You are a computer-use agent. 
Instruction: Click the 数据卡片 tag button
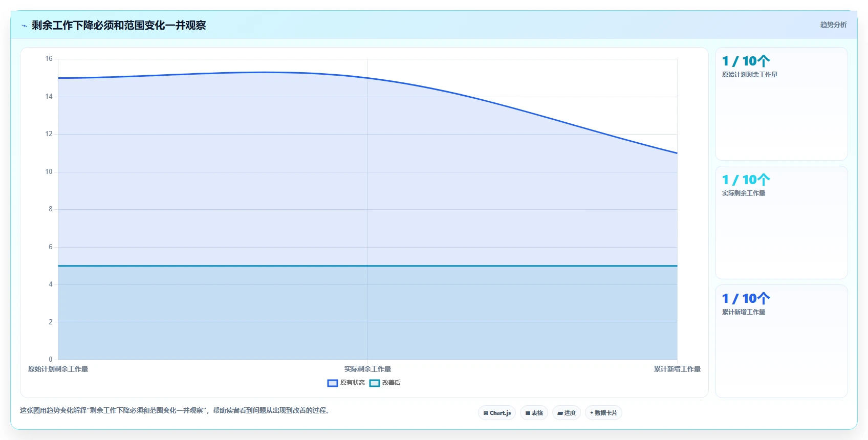click(603, 413)
